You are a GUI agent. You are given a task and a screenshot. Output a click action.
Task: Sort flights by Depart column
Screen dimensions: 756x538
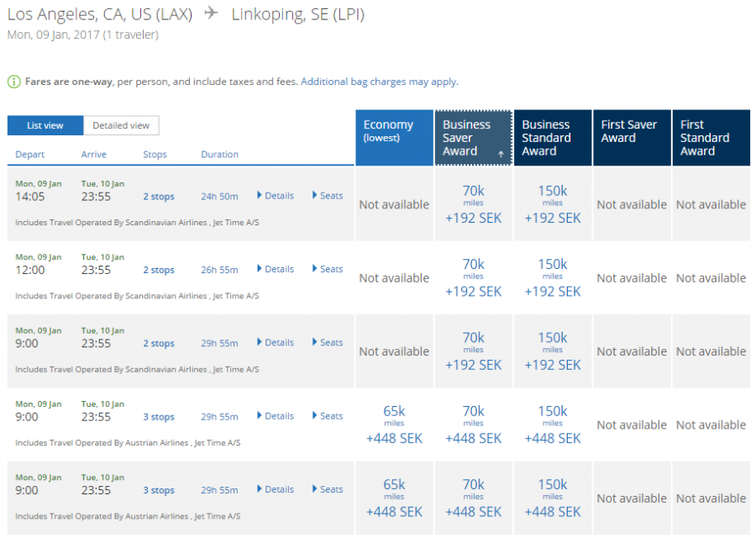[30, 155]
